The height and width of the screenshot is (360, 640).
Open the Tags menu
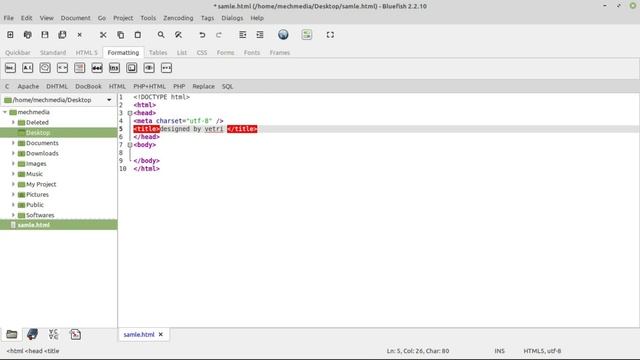(x=207, y=18)
